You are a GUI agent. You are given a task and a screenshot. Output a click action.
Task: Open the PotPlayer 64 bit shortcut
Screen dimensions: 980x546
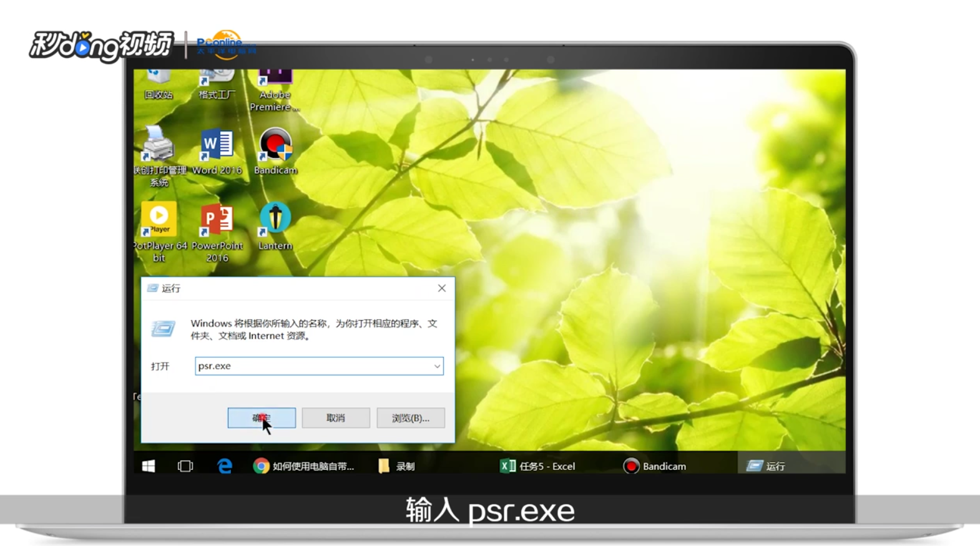tap(159, 233)
